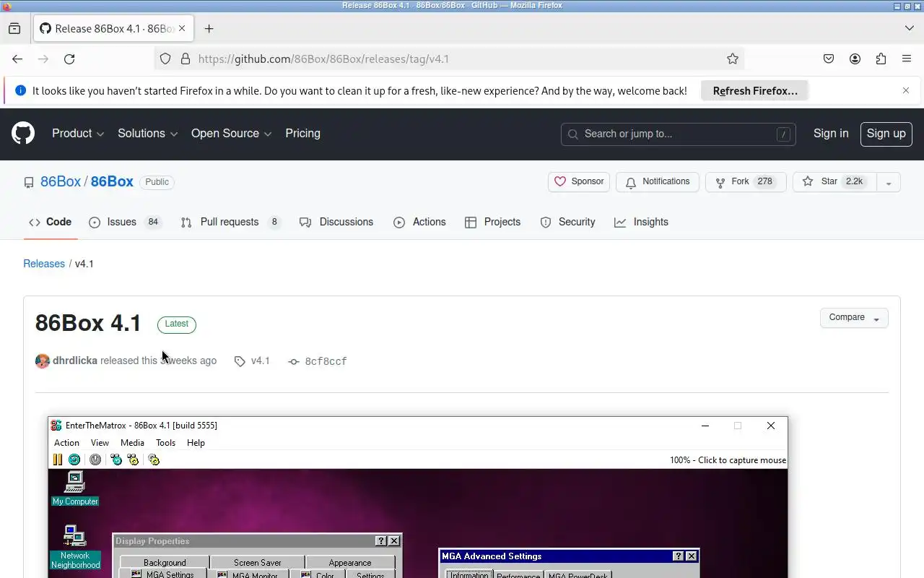Open the 86Box repository name link
This screenshot has width=924, height=578.
112,181
